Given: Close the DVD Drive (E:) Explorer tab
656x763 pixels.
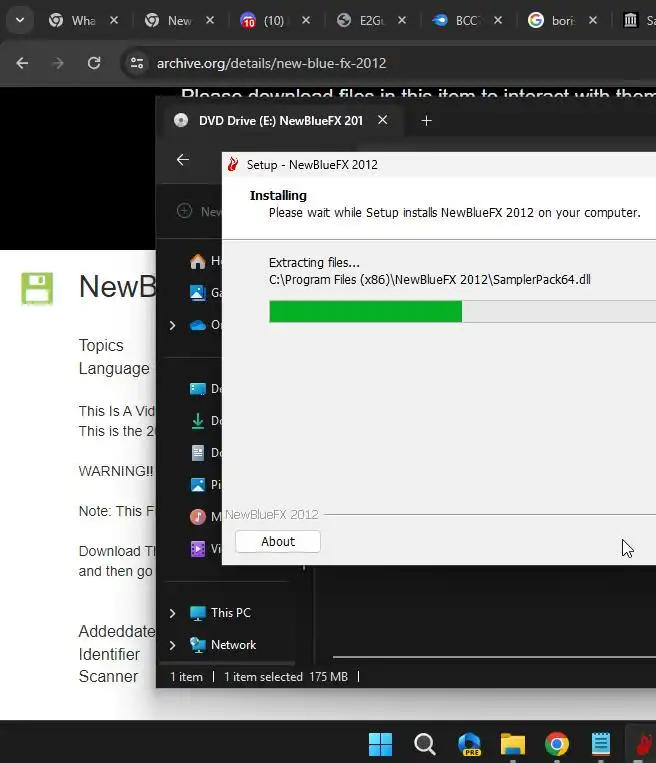Looking at the screenshot, I should point(383,120).
